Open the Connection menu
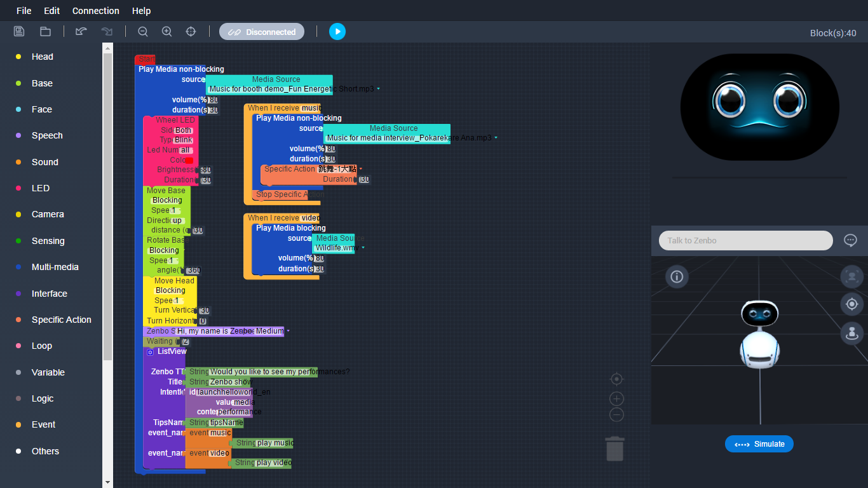Screen dimensions: 868x488 pos(96,11)
